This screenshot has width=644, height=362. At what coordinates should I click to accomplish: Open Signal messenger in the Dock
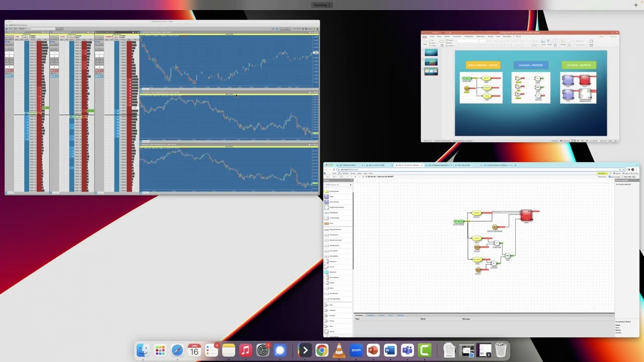pyautogui.click(x=280, y=350)
